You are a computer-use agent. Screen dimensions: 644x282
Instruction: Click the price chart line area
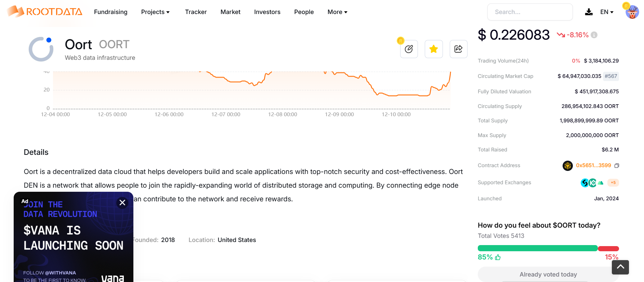[252, 90]
